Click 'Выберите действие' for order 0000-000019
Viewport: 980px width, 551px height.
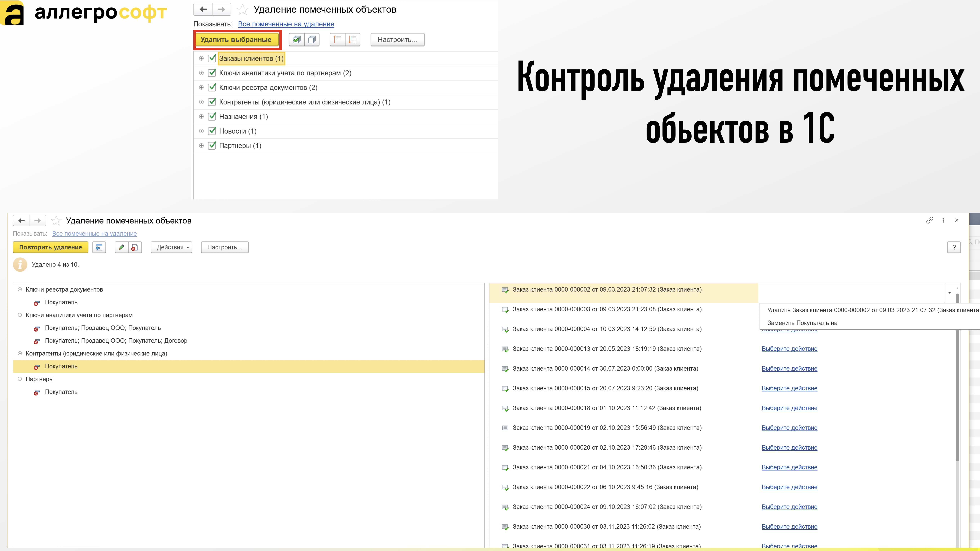click(x=789, y=428)
